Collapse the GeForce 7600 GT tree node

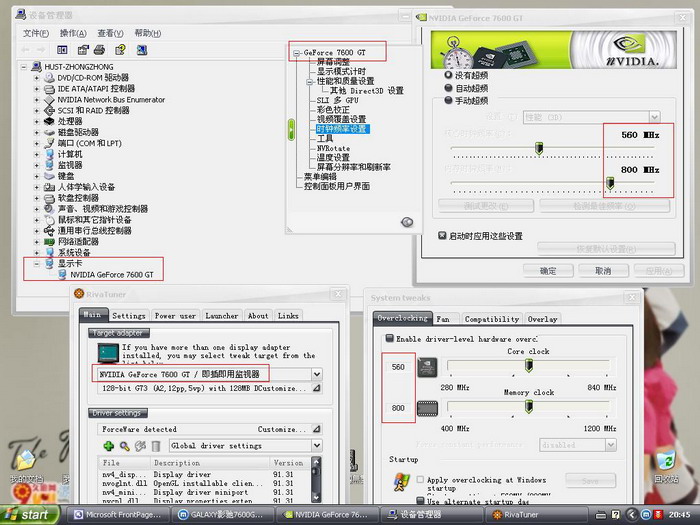tap(296, 53)
